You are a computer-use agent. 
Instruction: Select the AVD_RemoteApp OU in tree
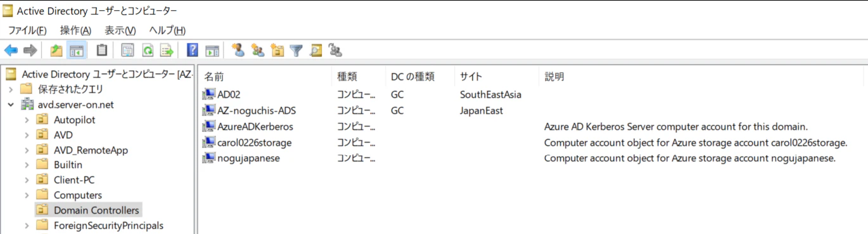(91, 150)
